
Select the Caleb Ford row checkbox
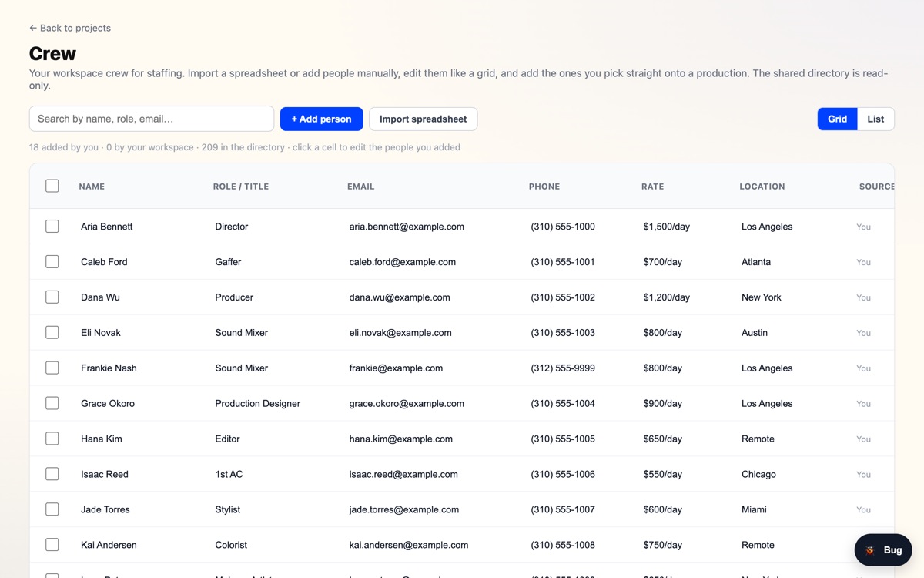click(x=52, y=262)
